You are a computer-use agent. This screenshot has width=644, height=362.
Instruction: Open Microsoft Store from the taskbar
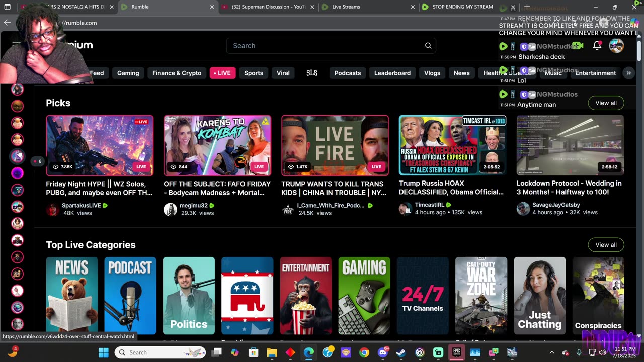click(254, 352)
